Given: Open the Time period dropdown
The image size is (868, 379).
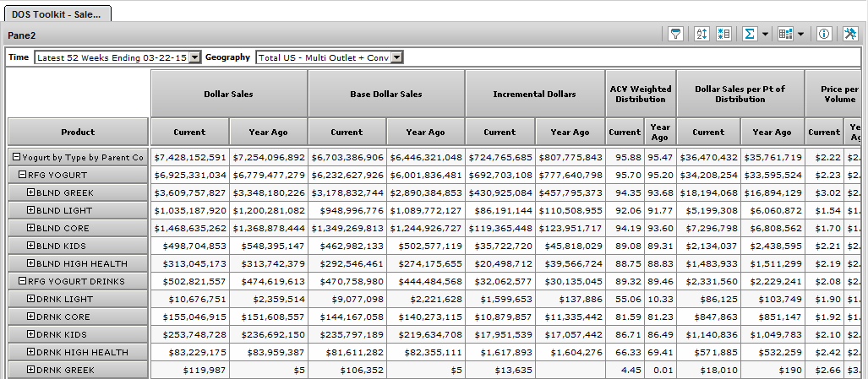Looking at the screenshot, I should click(x=195, y=57).
